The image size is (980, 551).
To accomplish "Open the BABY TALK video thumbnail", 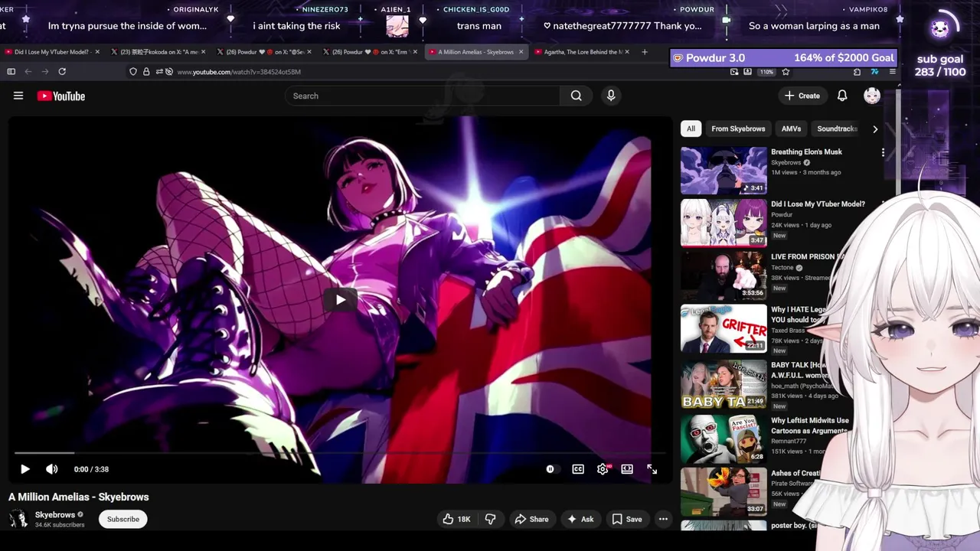I will click(724, 384).
